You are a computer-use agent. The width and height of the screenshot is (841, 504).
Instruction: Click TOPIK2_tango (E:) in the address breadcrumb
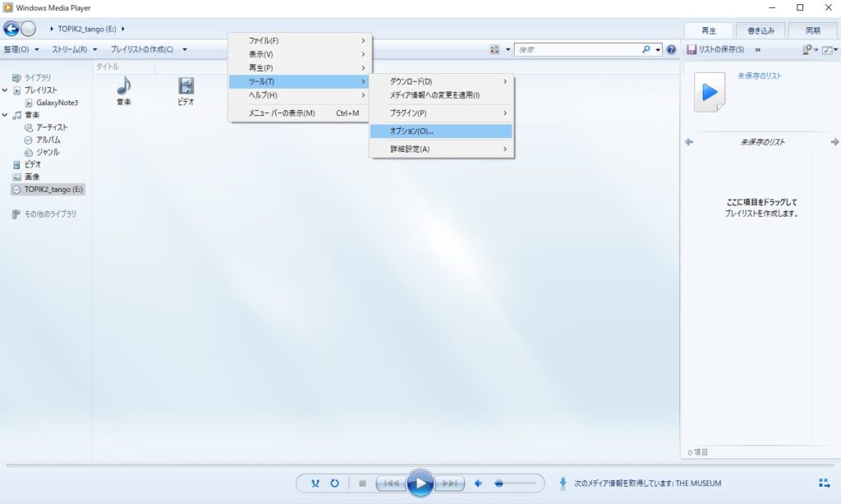coord(87,29)
